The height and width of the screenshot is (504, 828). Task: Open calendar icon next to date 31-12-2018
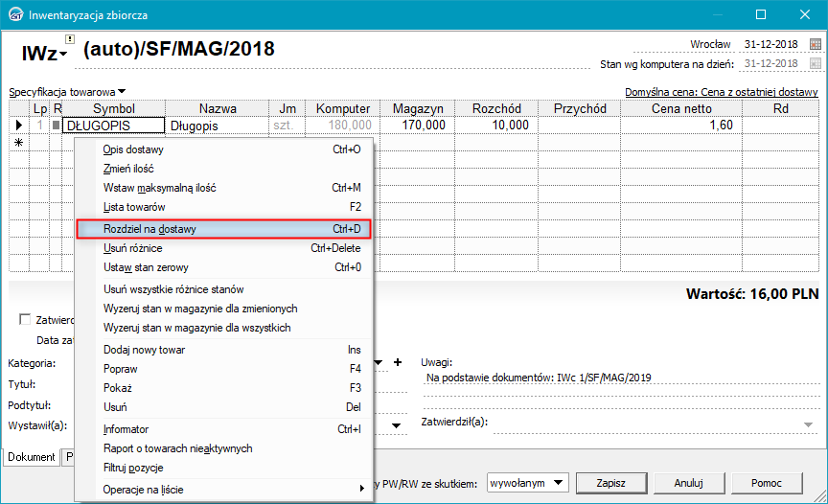pyautogui.click(x=816, y=44)
